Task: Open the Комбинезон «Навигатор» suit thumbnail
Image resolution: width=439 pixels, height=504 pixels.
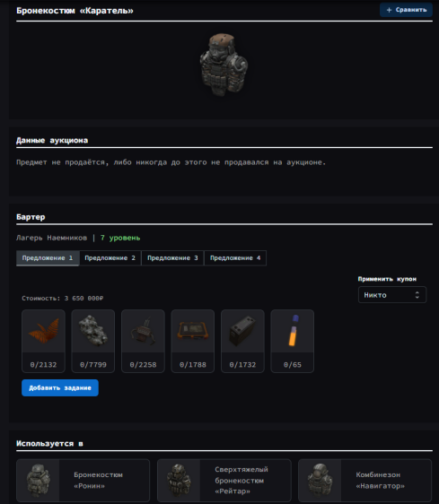Action: click(x=320, y=480)
